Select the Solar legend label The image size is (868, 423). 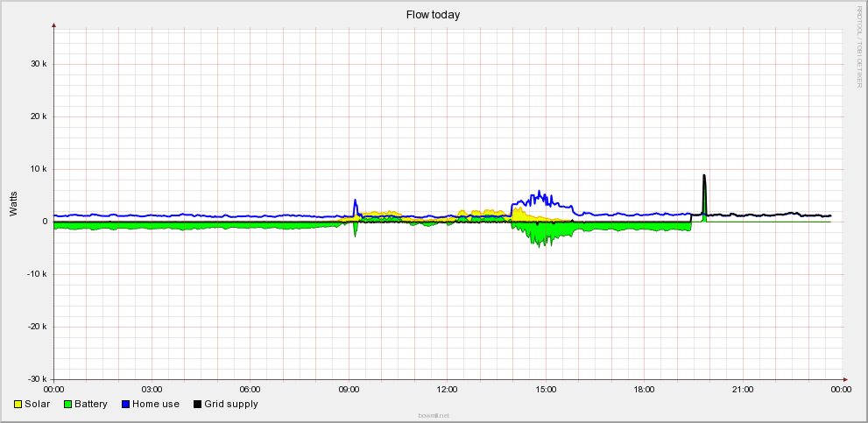[38, 404]
